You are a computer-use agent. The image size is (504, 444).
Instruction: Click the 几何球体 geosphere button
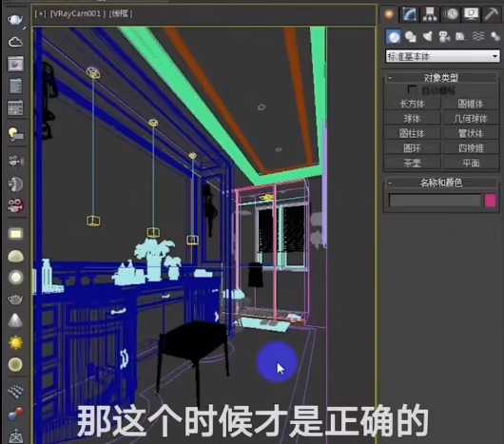pyautogui.click(x=470, y=119)
